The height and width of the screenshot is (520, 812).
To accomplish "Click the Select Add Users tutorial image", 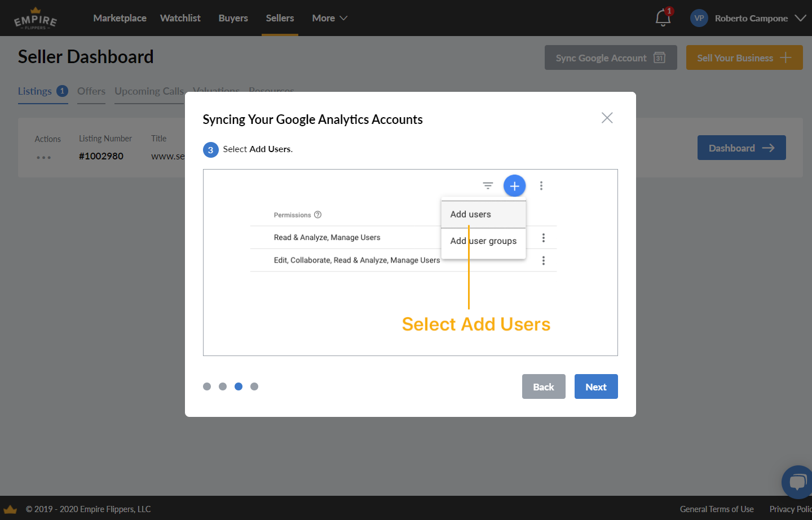I will point(411,263).
